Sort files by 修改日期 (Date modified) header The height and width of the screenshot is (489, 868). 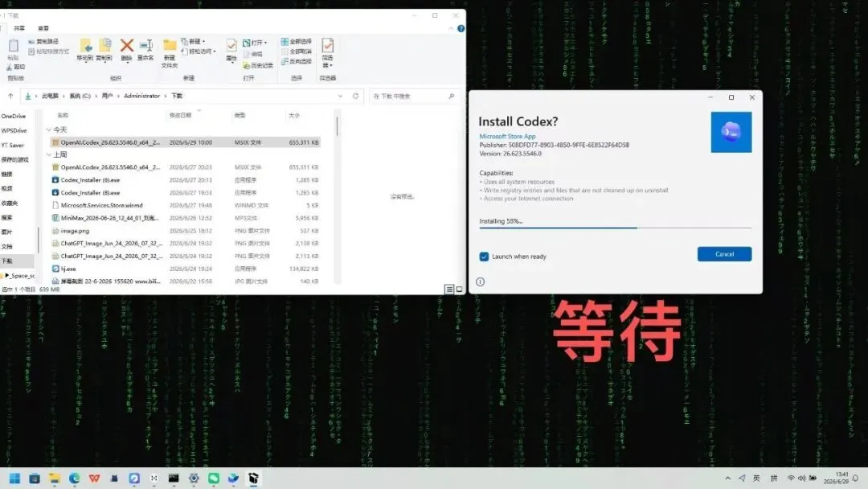181,115
